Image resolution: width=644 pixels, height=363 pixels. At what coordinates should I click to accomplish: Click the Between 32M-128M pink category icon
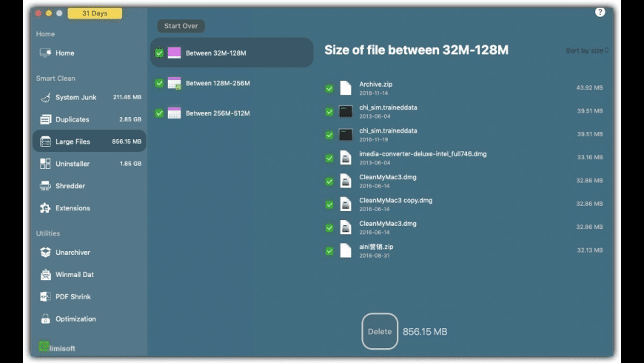174,53
